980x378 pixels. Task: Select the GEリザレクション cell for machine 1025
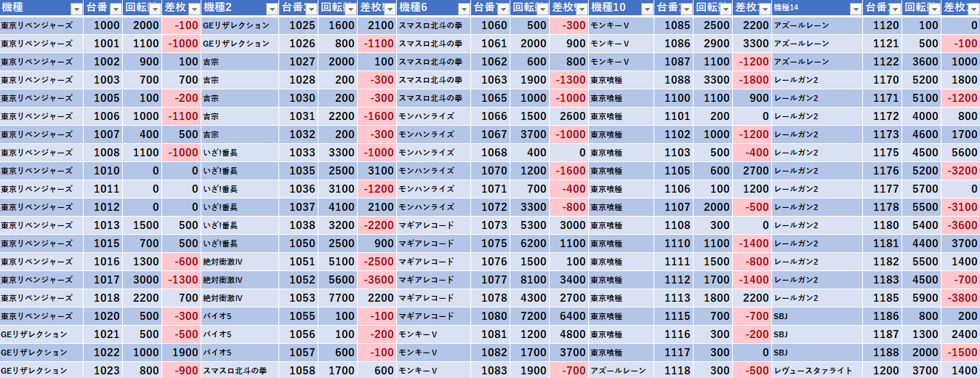(x=240, y=25)
